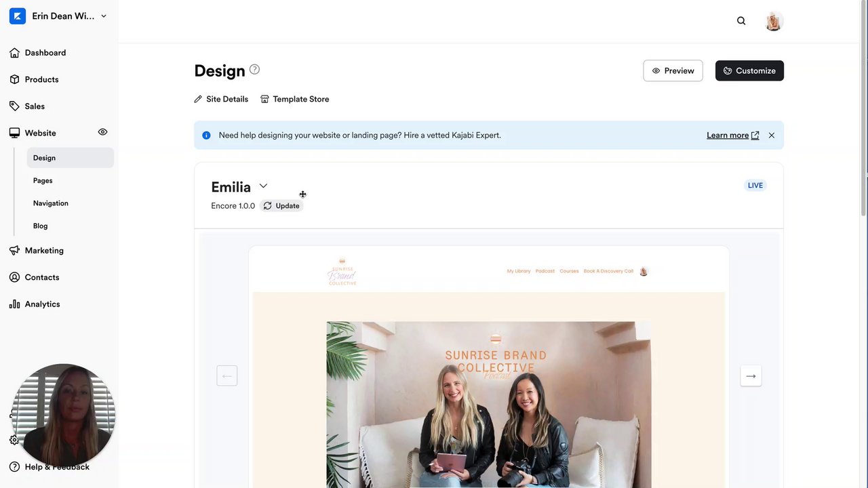Click the search magnifier icon
Viewport: 868px width, 488px height.
[741, 21]
